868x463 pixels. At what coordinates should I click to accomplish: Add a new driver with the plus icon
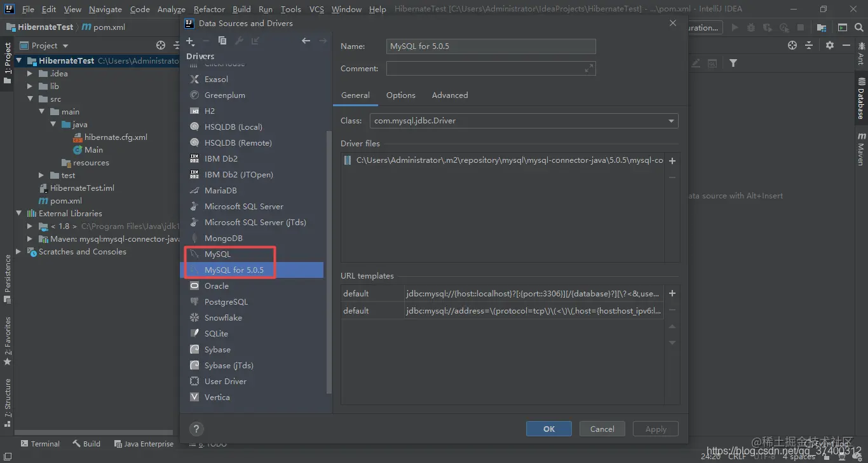pos(190,41)
